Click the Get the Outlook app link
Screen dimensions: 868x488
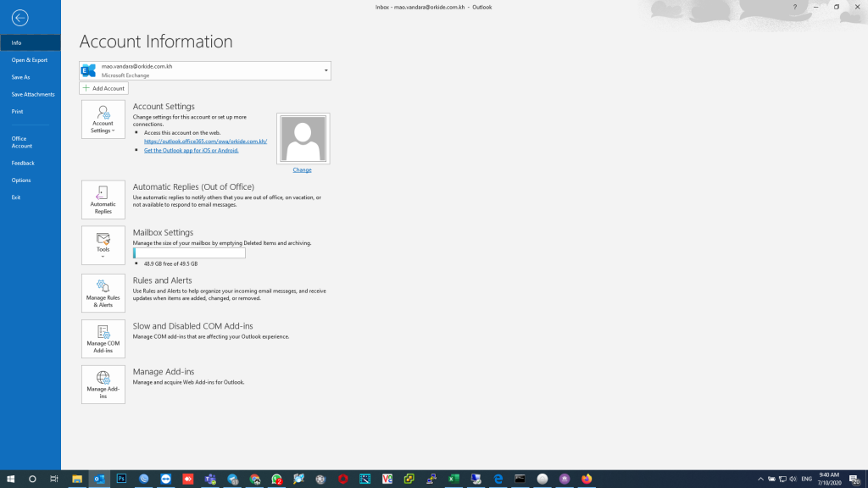point(191,150)
